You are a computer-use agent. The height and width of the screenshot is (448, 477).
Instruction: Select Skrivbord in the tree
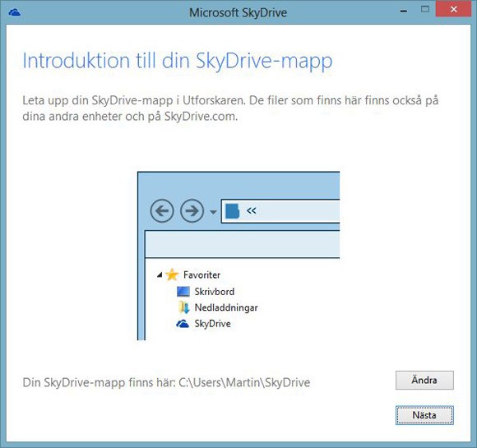click(x=215, y=292)
